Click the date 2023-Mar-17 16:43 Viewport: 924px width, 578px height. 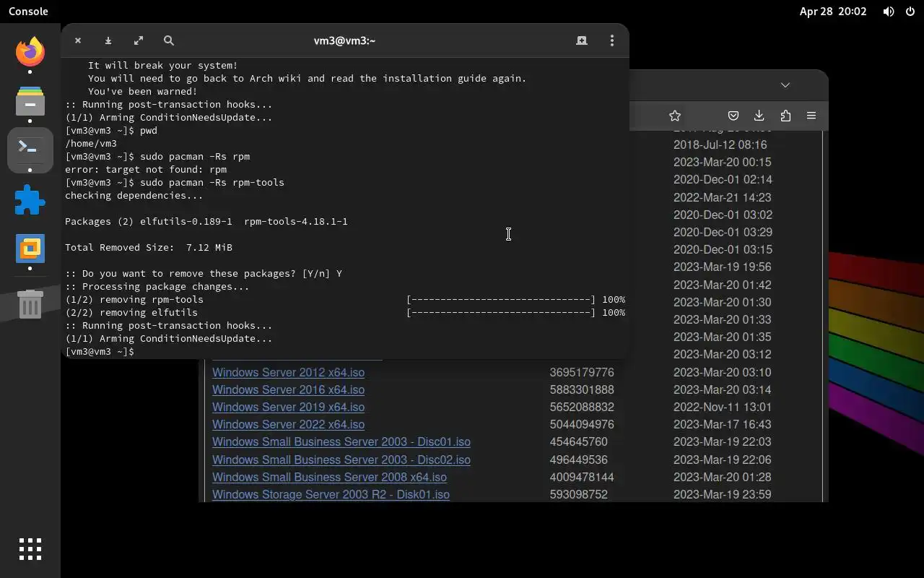[x=722, y=424]
